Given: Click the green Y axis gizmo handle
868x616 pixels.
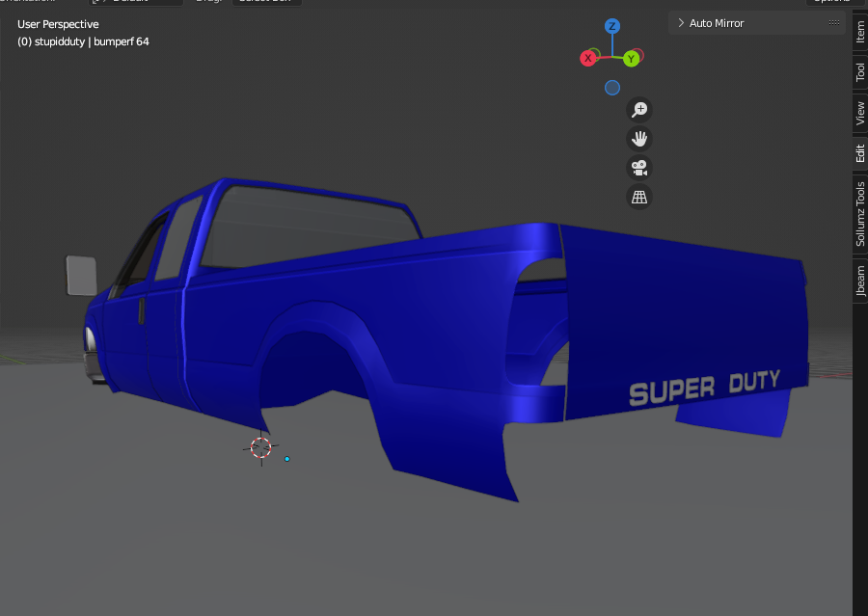Looking at the screenshot, I should tap(631, 59).
